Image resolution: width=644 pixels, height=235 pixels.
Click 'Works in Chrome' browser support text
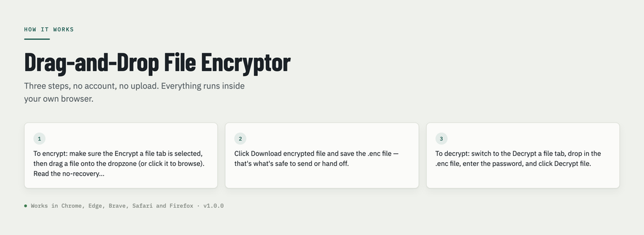tap(57, 206)
